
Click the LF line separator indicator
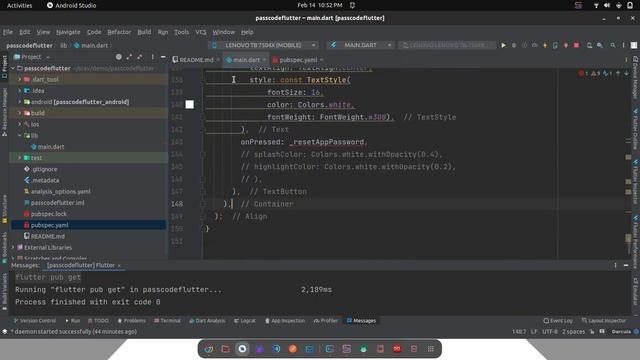(x=534, y=331)
